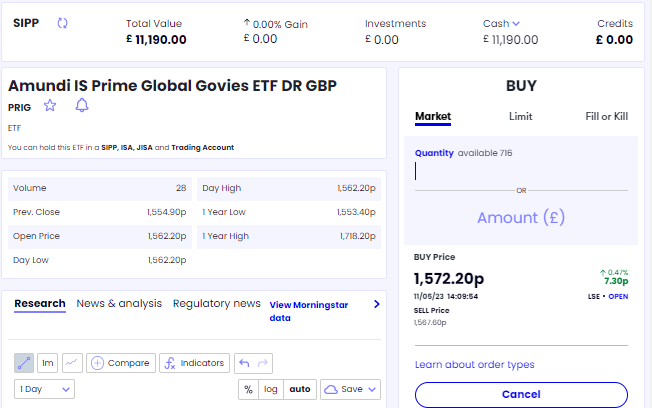Open the 1m interval button on the chart

(x=47, y=363)
